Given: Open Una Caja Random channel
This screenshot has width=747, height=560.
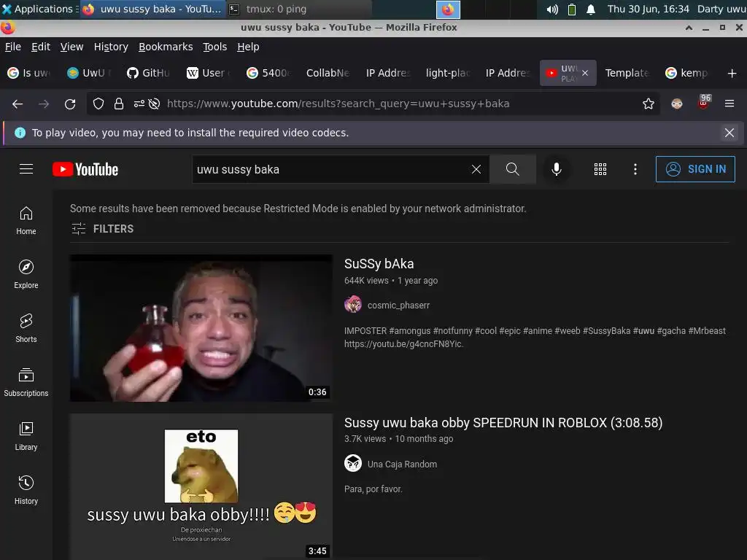Looking at the screenshot, I should point(402,464).
